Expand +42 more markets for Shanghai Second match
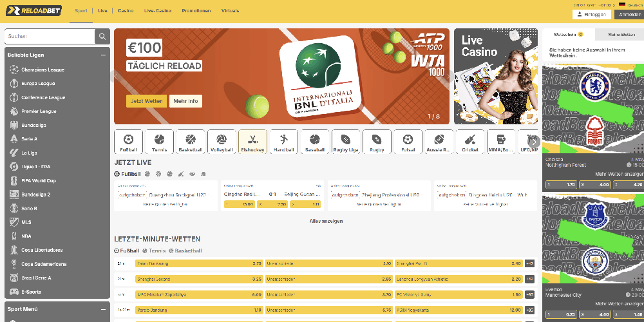Viewport: 644px width, 322px height. (530, 279)
